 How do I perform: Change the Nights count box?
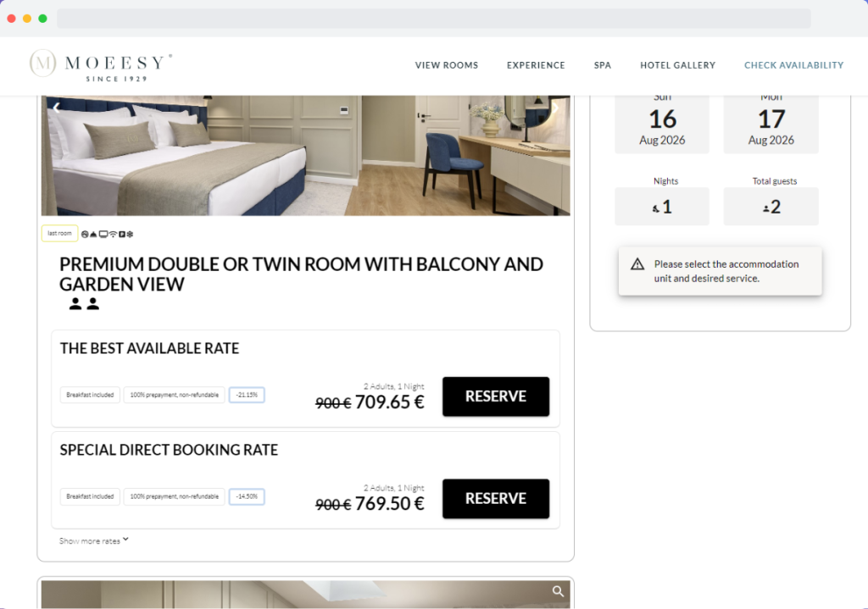pyautogui.click(x=662, y=207)
